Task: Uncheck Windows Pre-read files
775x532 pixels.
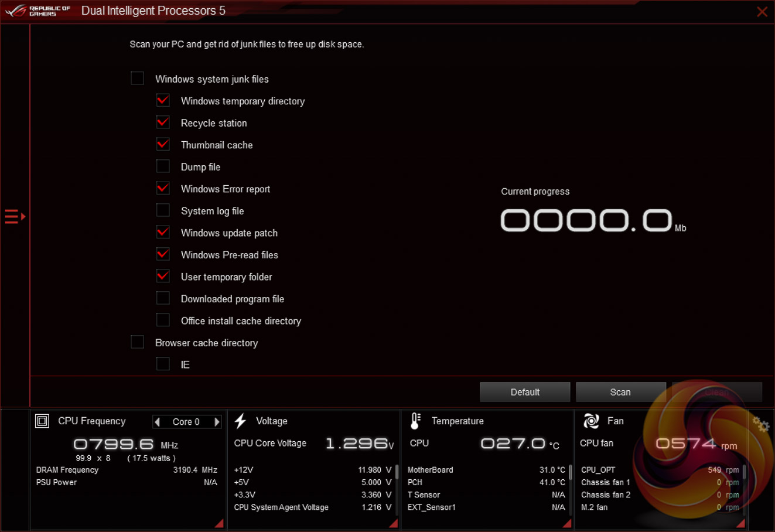Action: pos(163,254)
